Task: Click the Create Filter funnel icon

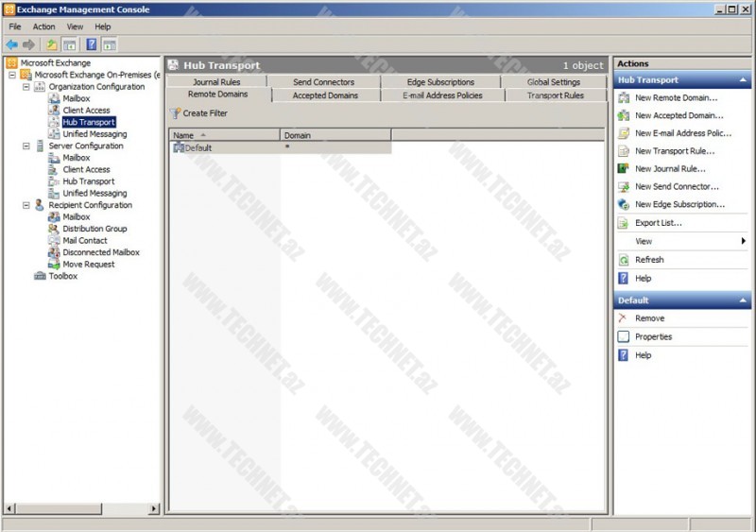Action: [176, 113]
